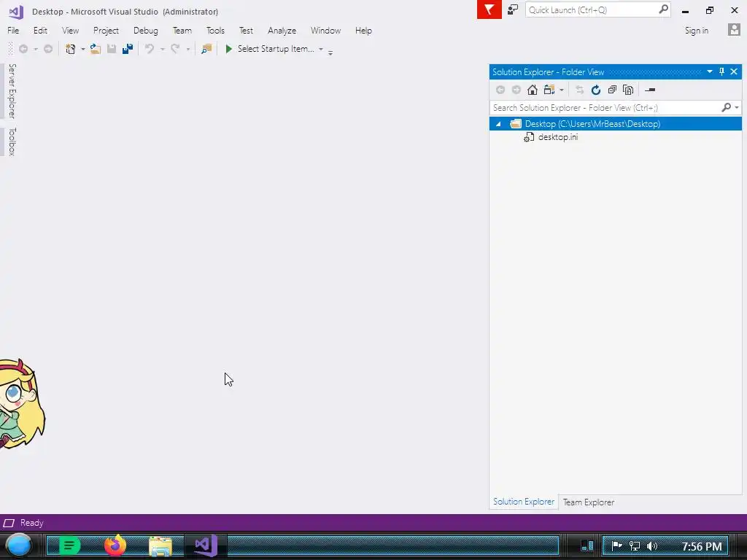
Task: Open the Server Explorer side tab
Action: (12, 91)
